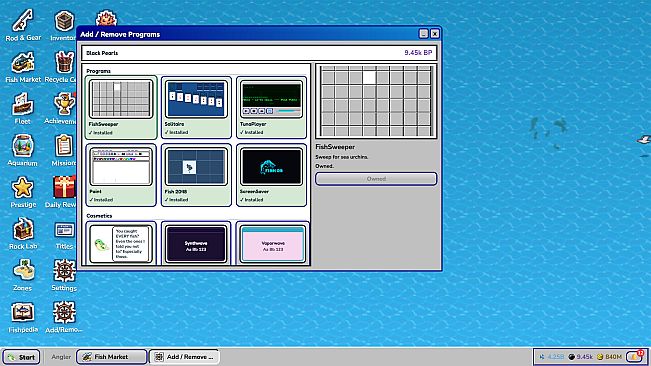Select the Solitaire program card
Image resolution: width=651 pixels, height=366 pixels.
pyautogui.click(x=196, y=107)
